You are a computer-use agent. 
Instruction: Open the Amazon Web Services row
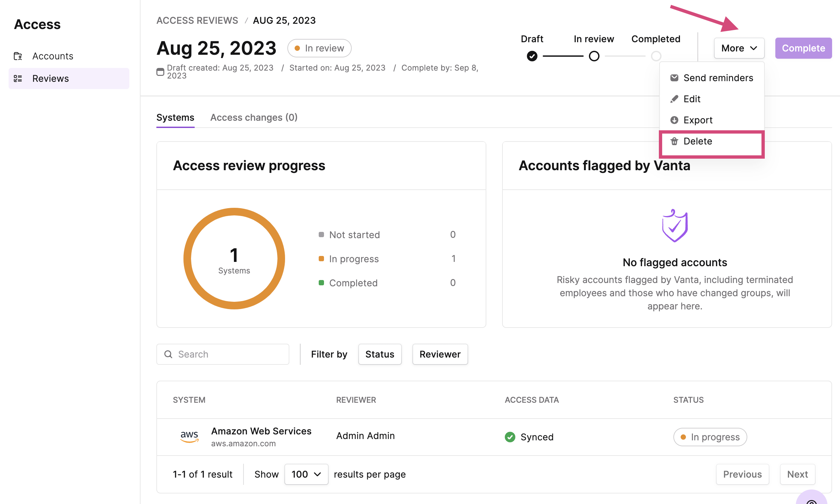494,437
